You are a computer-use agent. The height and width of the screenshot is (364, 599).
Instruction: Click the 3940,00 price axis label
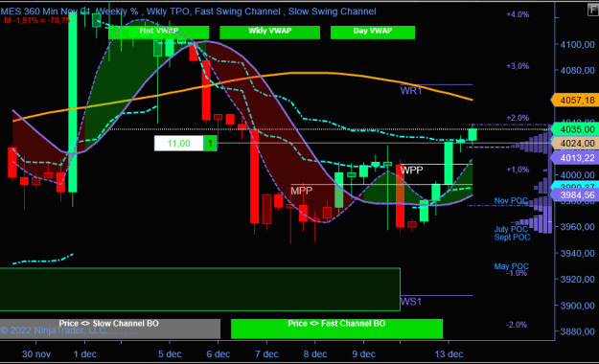click(x=577, y=253)
